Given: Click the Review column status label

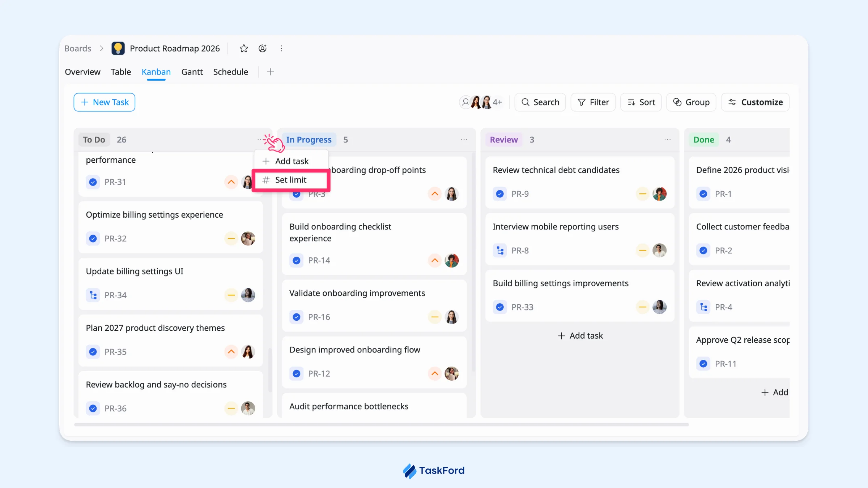Looking at the screenshot, I should pyautogui.click(x=504, y=140).
